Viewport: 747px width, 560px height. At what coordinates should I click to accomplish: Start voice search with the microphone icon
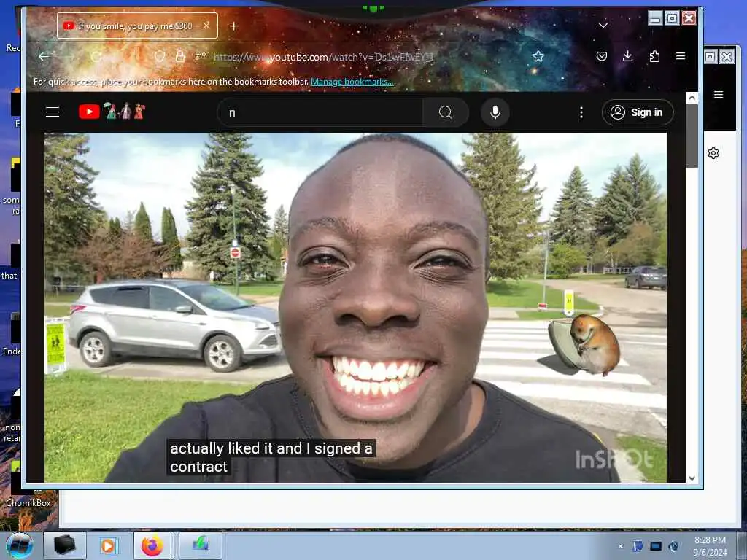[495, 112]
